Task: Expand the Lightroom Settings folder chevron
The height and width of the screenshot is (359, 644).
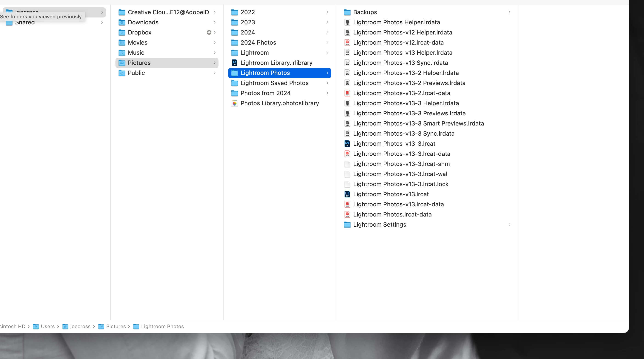Action: pyautogui.click(x=509, y=225)
